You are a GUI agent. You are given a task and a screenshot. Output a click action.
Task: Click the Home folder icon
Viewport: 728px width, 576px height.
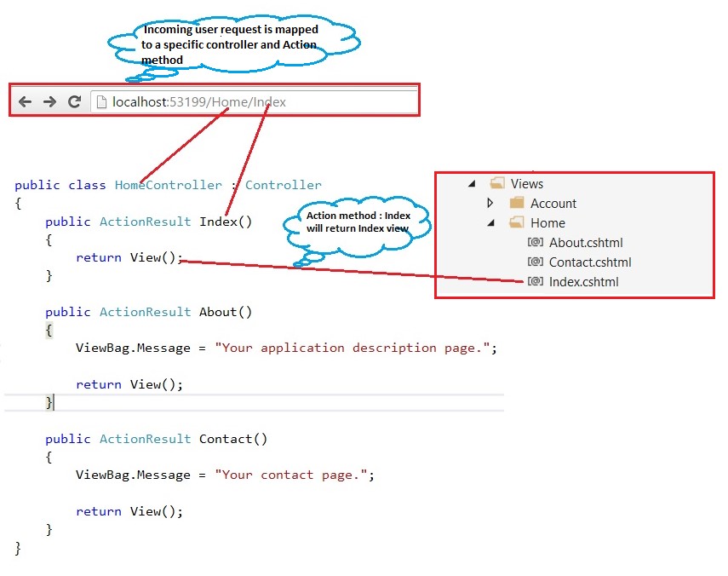pyautogui.click(x=519, y=222)
